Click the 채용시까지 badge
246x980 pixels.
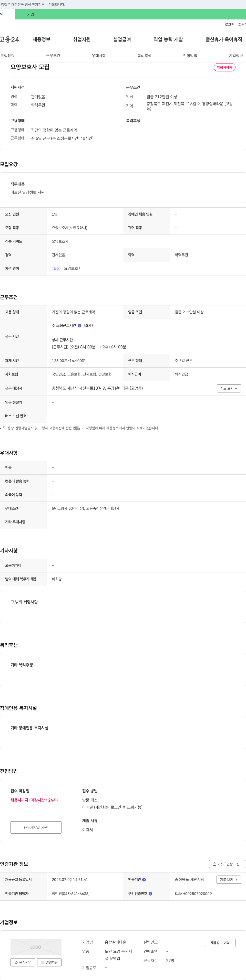[225, 67]
